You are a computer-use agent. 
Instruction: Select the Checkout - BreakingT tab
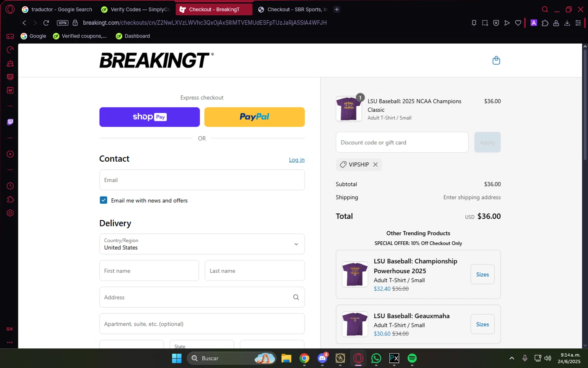(214, 9)
